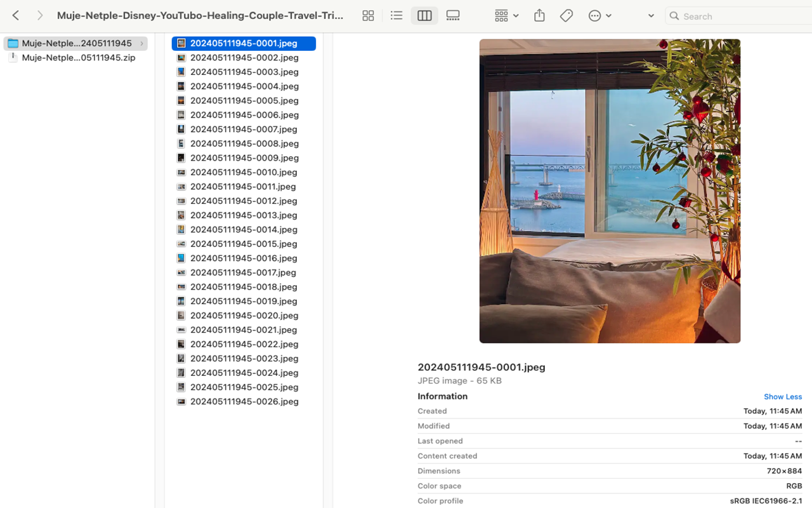Select file 202405111945-0008.jpeg
This screenshot has height=508, width=812.
coord(244,144)
